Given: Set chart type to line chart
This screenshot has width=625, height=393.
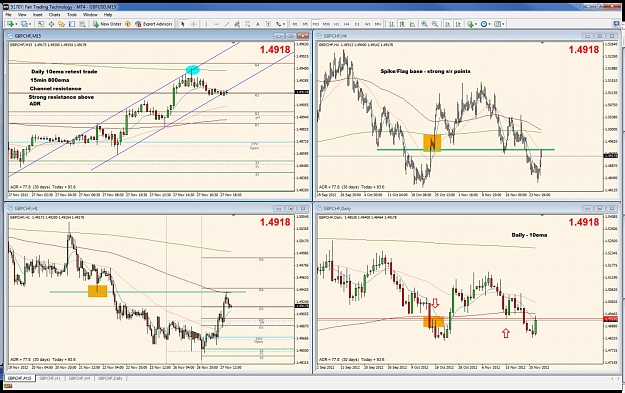Looking at the screenshot, I should click(x=412, y=24).
